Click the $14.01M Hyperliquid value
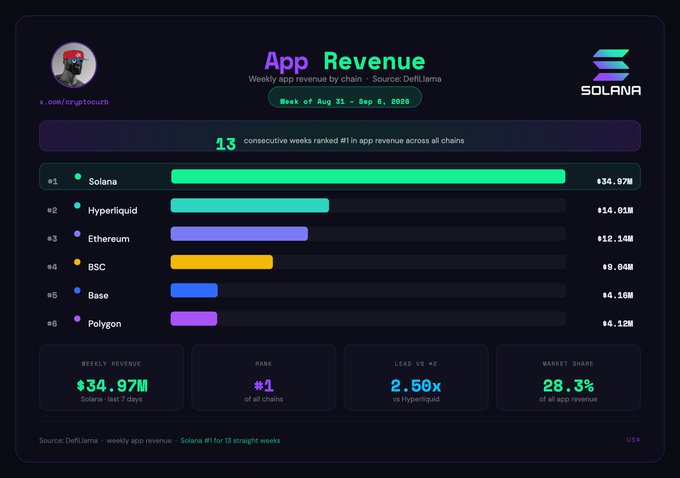The width and height of the screenshot is (680, 478). click(x=615, y=210)
